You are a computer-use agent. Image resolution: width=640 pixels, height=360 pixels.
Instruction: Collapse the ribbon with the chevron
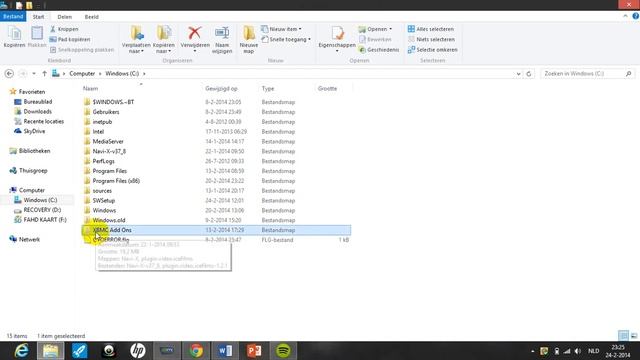[x=625, y=16]
